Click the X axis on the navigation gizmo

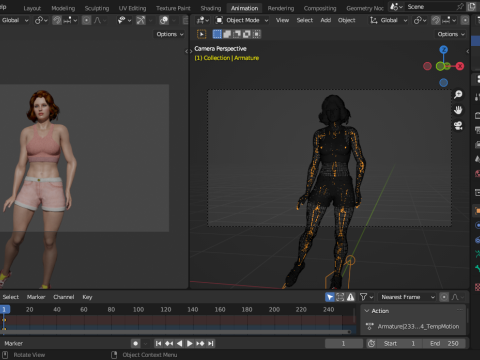[460, 66]
